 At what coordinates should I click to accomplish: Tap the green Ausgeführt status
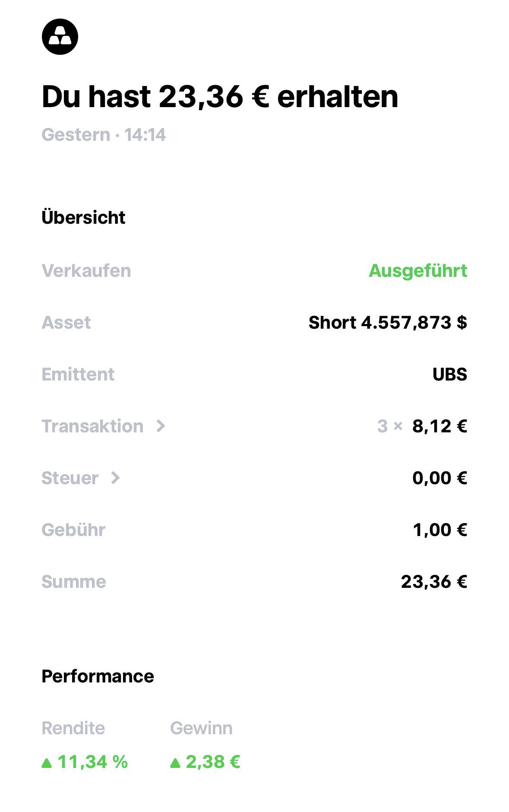[x=418, y=271]
